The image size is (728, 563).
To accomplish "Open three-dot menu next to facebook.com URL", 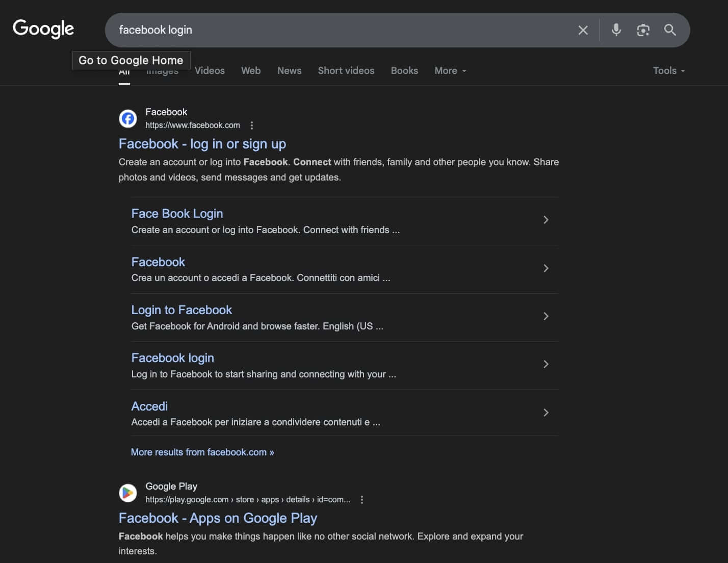I will 251,125.
